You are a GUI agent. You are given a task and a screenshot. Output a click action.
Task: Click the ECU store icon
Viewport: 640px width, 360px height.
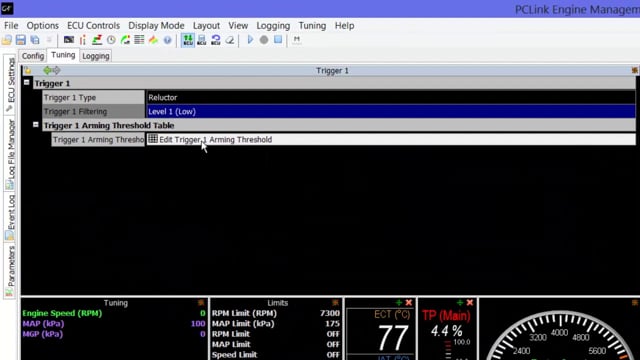coord(202,40)
